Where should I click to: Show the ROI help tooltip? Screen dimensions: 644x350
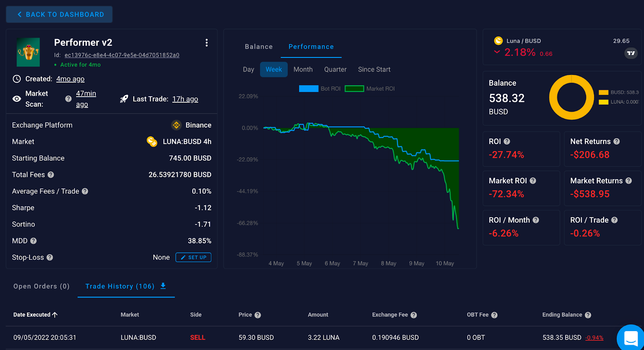pyautogui.click(x=507, y=141)
